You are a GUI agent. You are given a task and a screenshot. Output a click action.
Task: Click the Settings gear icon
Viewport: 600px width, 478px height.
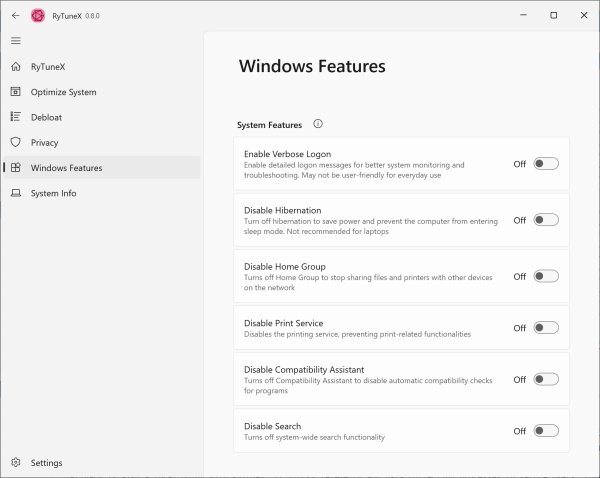[x=15, y=463]
